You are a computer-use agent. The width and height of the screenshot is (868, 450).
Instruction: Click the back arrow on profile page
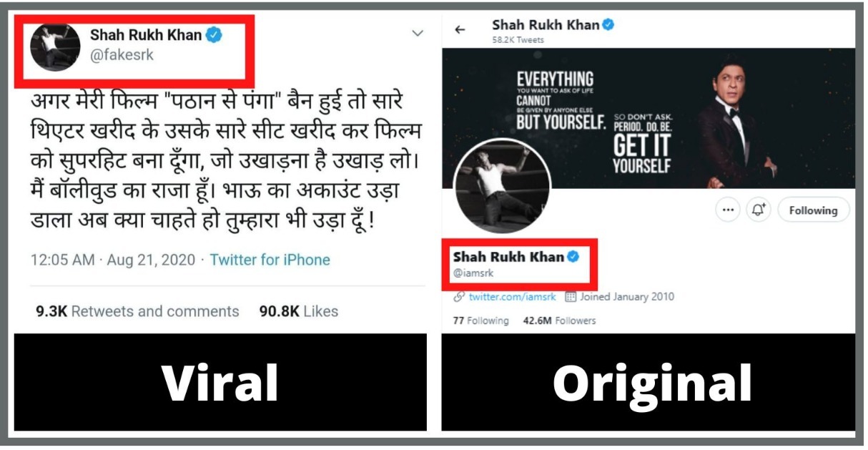[460, 29]
